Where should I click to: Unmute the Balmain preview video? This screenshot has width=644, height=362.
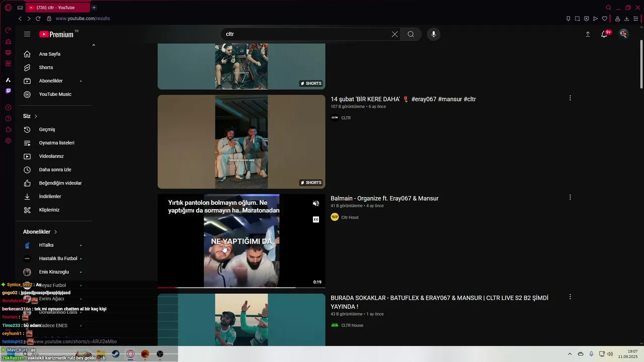point(316,204)
